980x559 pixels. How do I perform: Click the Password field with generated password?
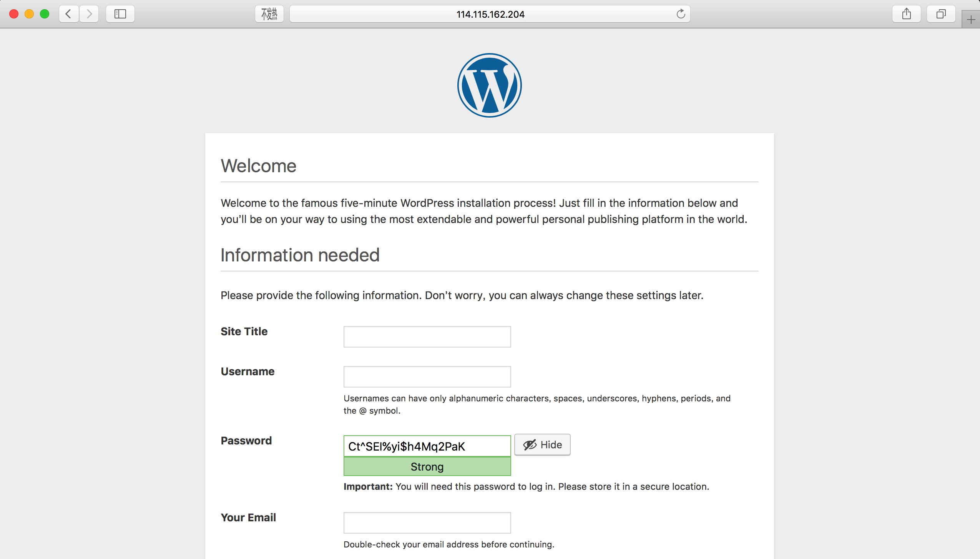(427, 446)
